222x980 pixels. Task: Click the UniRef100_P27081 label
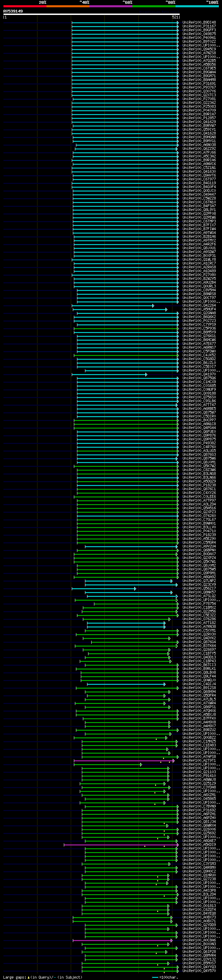[199, 99]
